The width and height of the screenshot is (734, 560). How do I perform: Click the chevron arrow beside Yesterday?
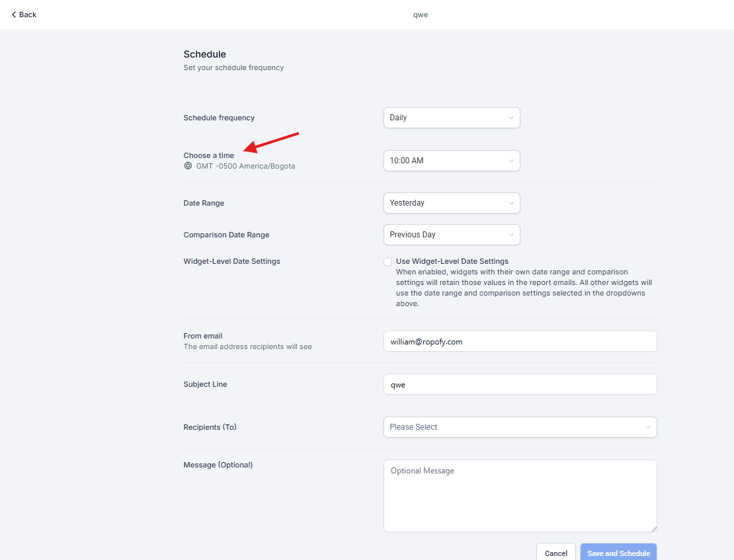coord(510,203)
